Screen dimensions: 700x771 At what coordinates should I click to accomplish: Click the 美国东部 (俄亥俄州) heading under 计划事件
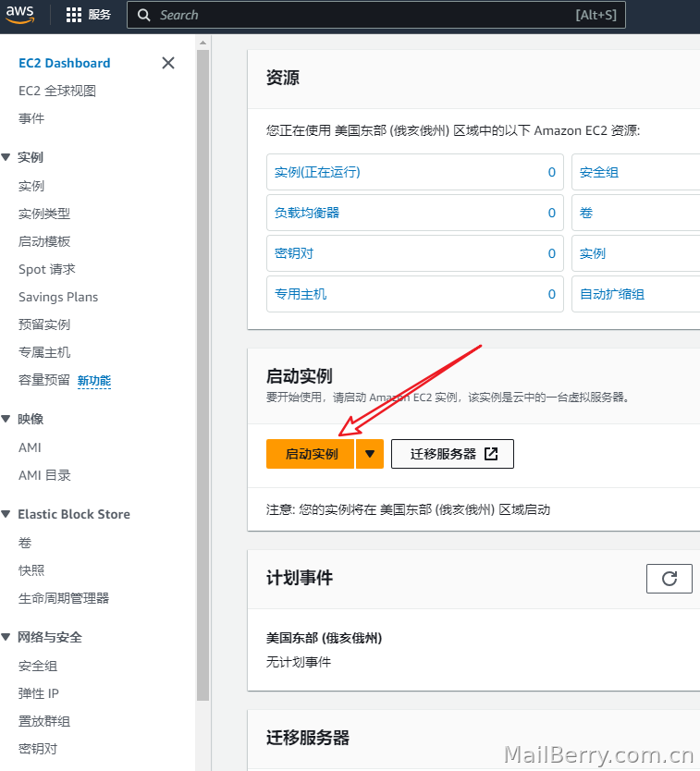tap(325, 638)
